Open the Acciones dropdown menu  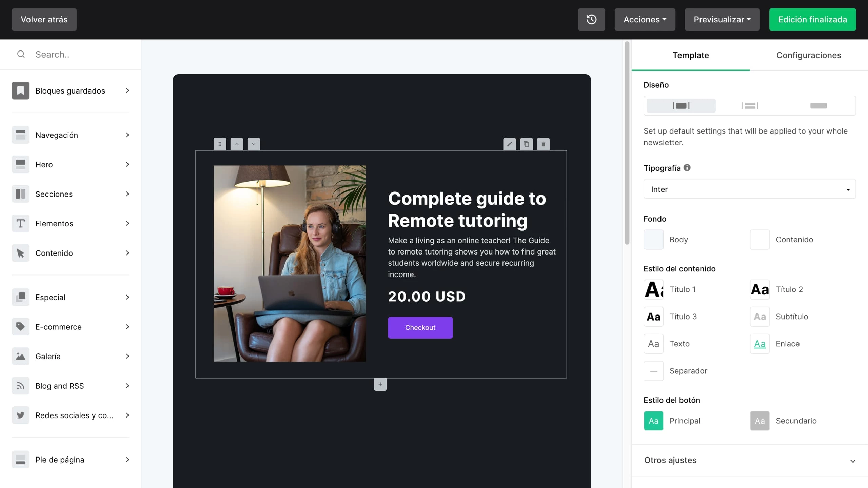(645, 19)
